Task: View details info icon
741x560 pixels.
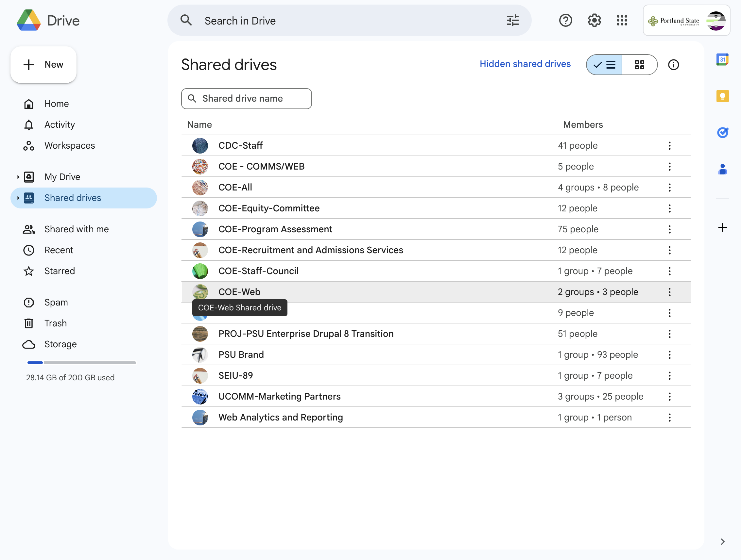Action: pyautogui.click(x=673, y=65)
